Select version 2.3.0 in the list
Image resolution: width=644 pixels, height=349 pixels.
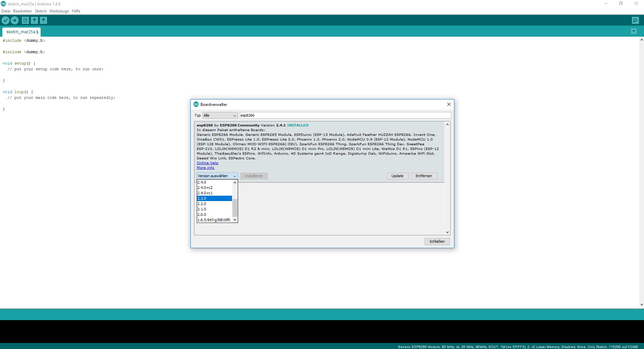coord(214,198)
